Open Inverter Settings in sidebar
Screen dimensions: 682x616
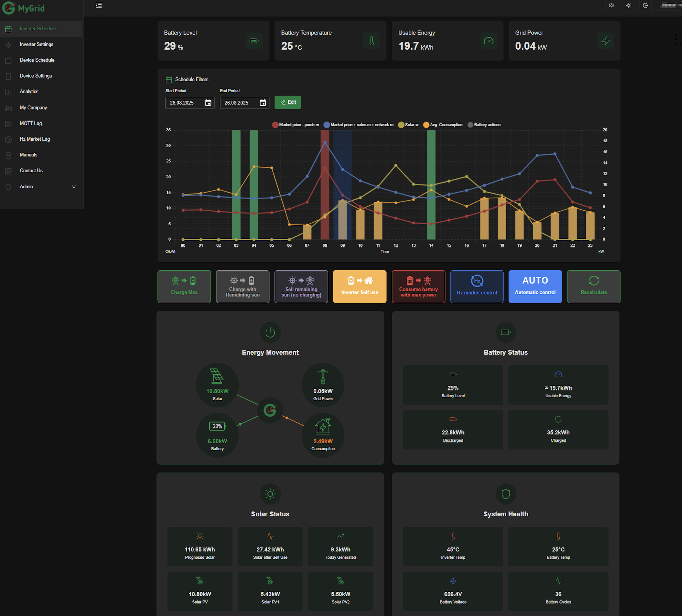[x=37, y=45]
